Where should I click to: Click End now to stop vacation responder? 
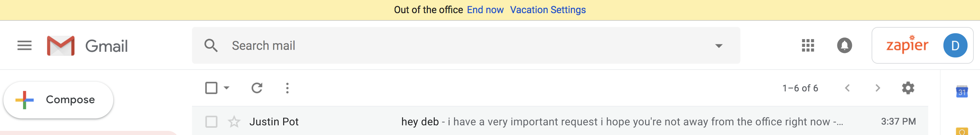tap(485, 10)
